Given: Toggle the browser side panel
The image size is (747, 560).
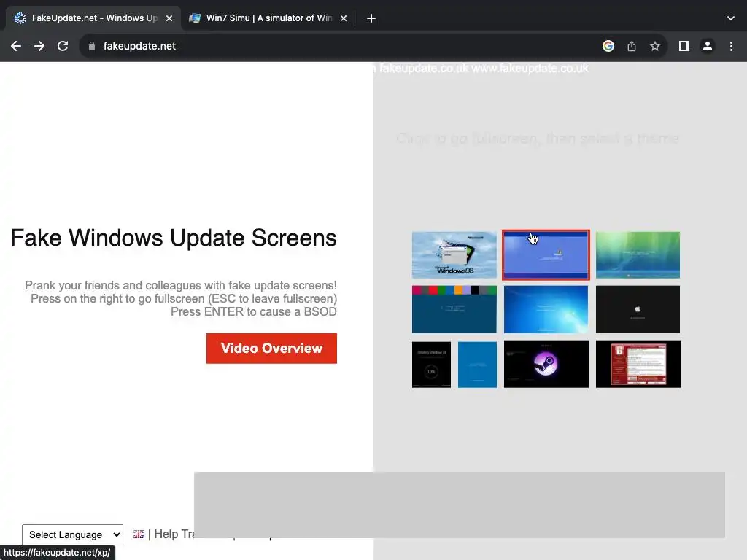Looking at the screenshot, I should click(684, 46).
